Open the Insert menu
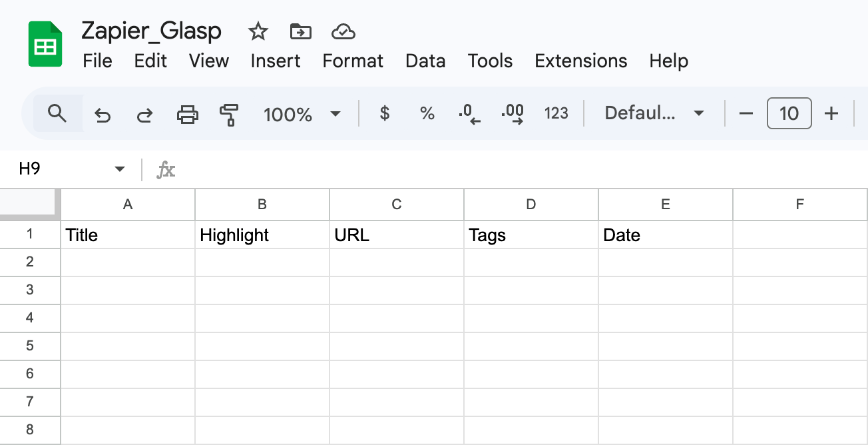 (276, 61)
